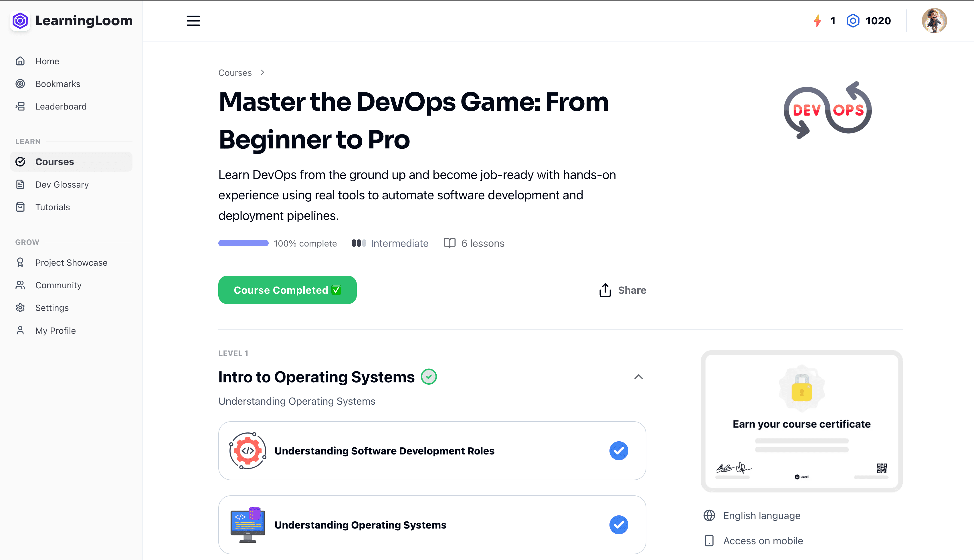Go to Dev Glossary in sidebar

(x=62, y=184)
